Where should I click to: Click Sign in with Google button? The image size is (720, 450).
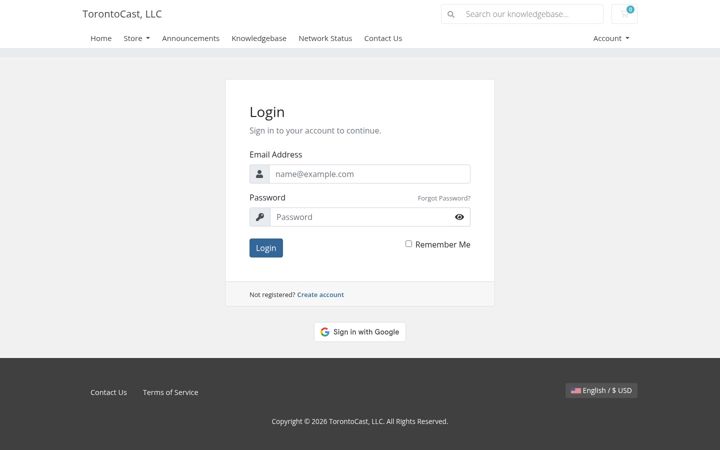[360, 332]
